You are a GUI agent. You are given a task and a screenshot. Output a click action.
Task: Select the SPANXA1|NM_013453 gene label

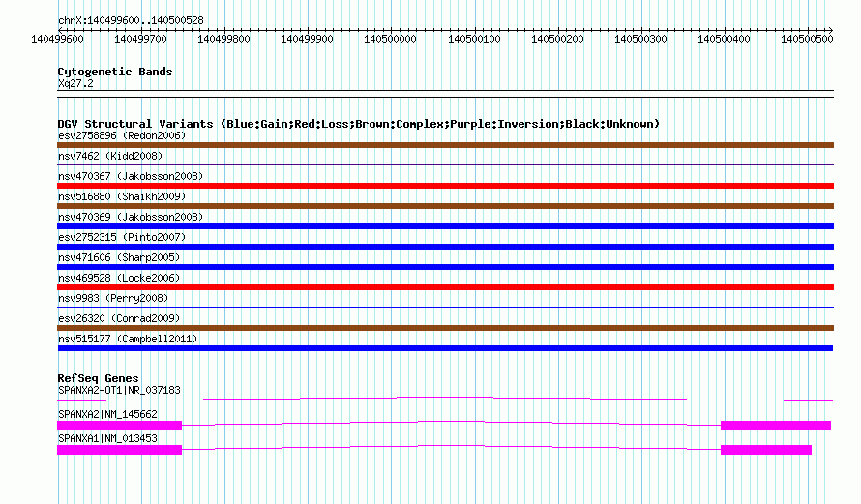[107, 438]
